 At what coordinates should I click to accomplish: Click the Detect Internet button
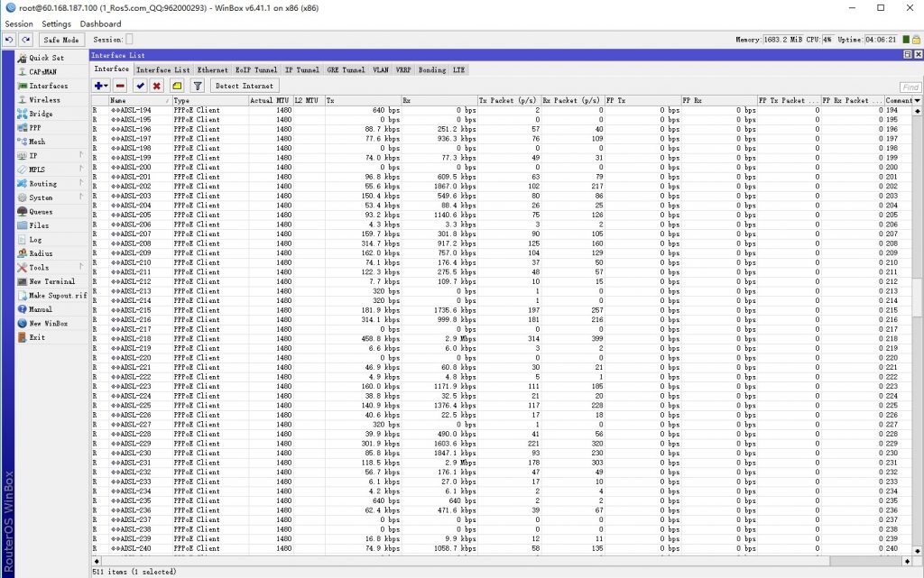pos(245,86)
